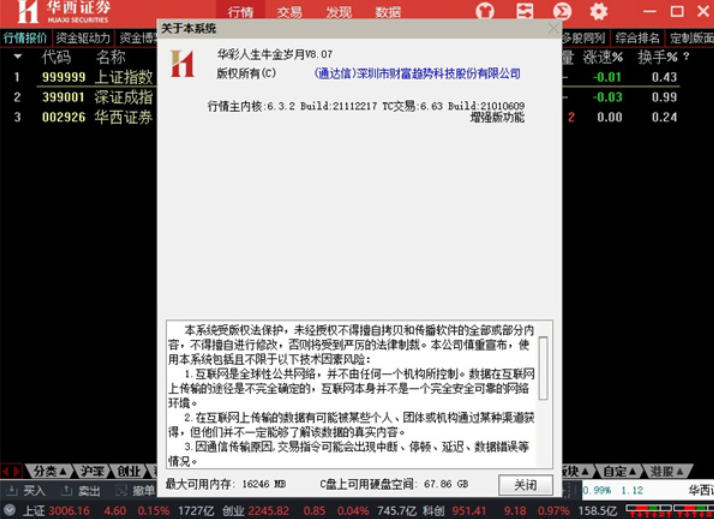Click the 上证 3006.16 index in status bar
714x519 pixels.
pyautogui.click(x=56, y=511)
